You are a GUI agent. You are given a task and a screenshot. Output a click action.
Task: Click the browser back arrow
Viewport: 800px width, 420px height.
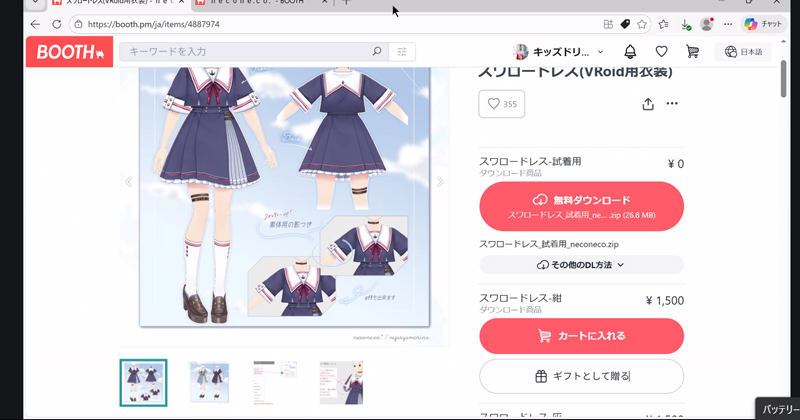pyautogui.click(x=35, y=24)
